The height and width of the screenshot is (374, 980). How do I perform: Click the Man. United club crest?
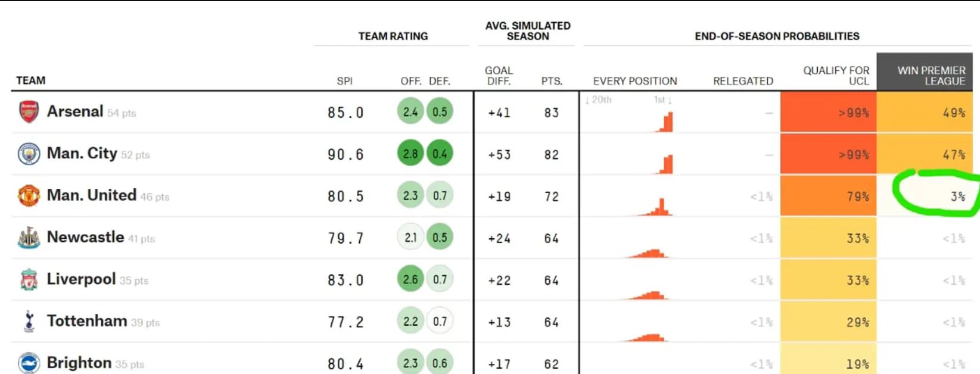point(29,196)
